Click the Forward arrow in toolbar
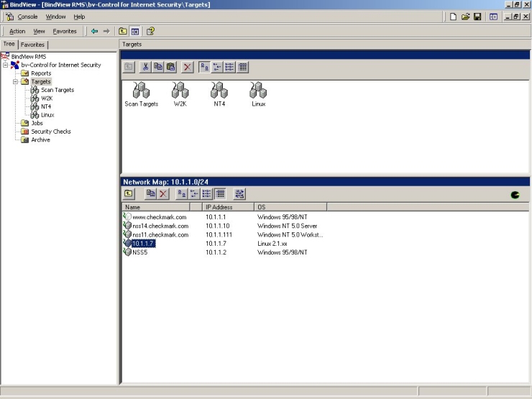Image resolution: width=532 pixels, height=399 pixels. pos(106,31)
